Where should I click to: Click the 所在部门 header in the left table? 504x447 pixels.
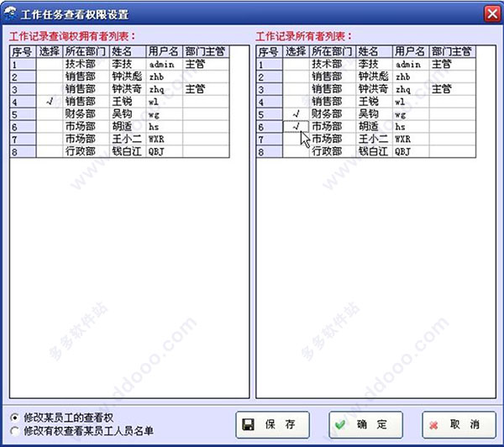point(87,52)
